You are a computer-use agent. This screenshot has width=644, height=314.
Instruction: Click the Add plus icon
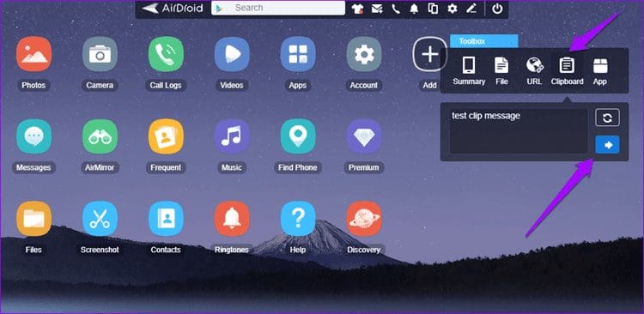pos(429,54)
